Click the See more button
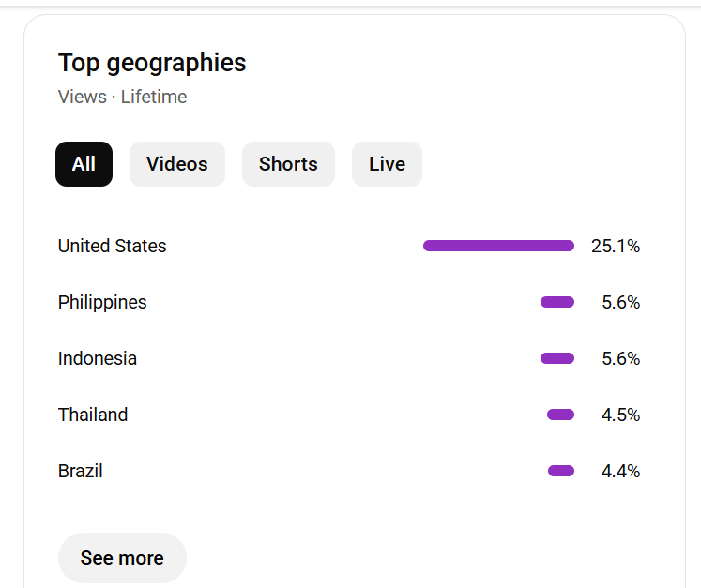Viewport: 701px width, 588px height. [x=122, y=558]
